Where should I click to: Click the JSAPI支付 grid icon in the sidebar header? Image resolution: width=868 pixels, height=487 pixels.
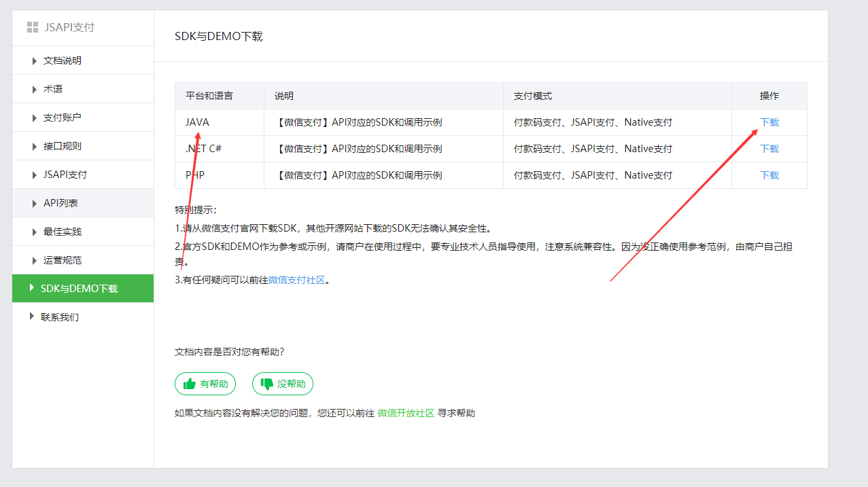click(x=32, y=27)
